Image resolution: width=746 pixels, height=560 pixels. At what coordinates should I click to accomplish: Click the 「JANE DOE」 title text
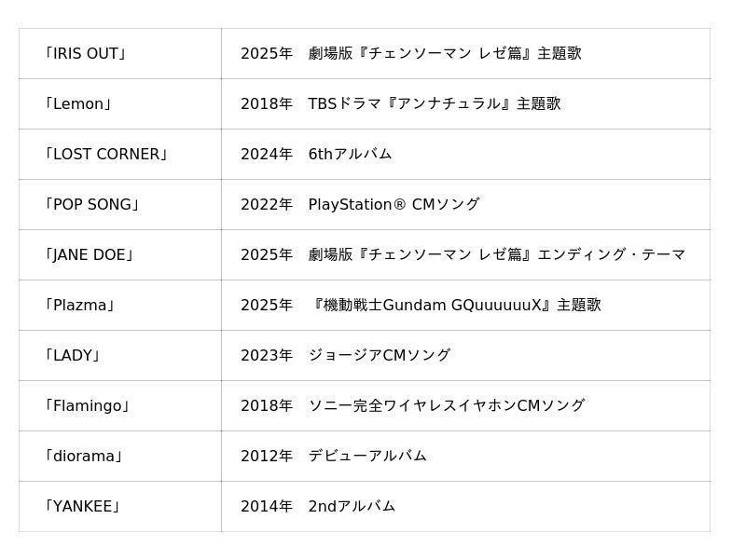[x=89, y=255]
